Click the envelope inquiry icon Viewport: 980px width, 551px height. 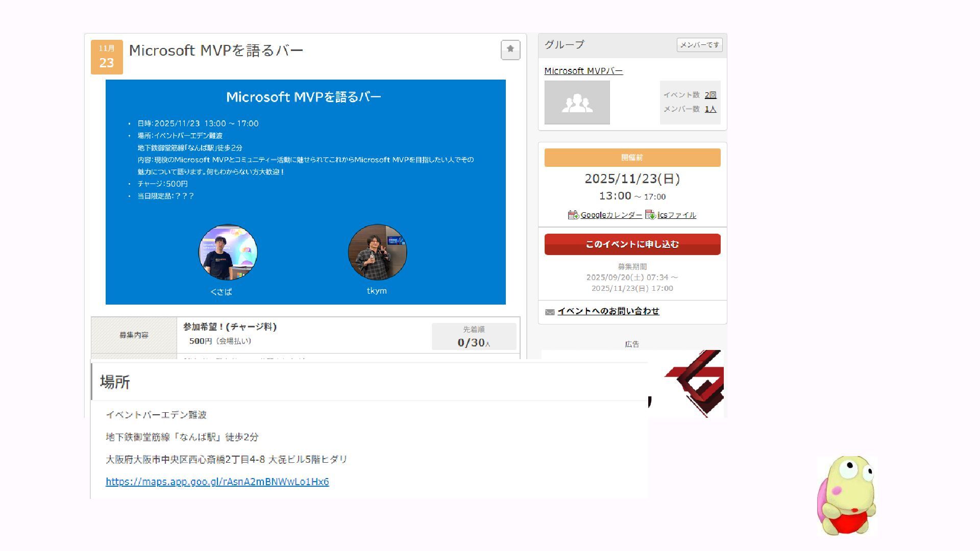pyautogui.click(x=550, y=312)
